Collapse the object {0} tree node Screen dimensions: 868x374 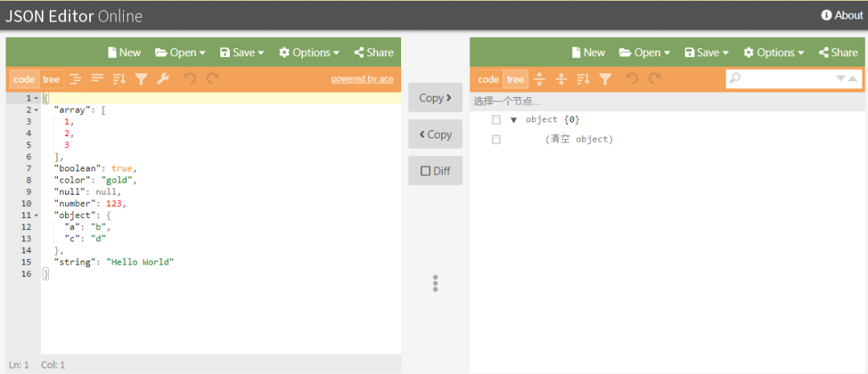coord(514,120)
